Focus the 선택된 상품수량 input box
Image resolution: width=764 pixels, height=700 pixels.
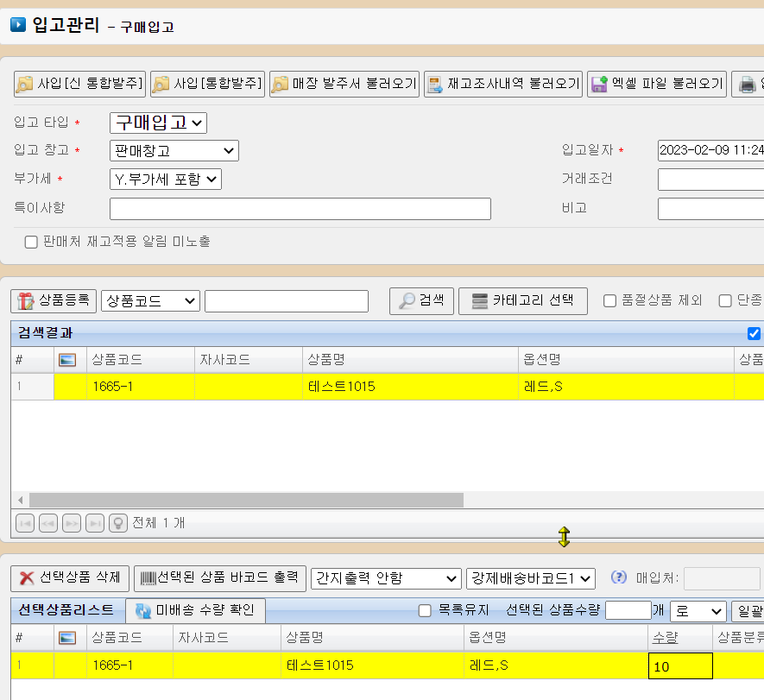pyautogui.click(x=628, y=610)
